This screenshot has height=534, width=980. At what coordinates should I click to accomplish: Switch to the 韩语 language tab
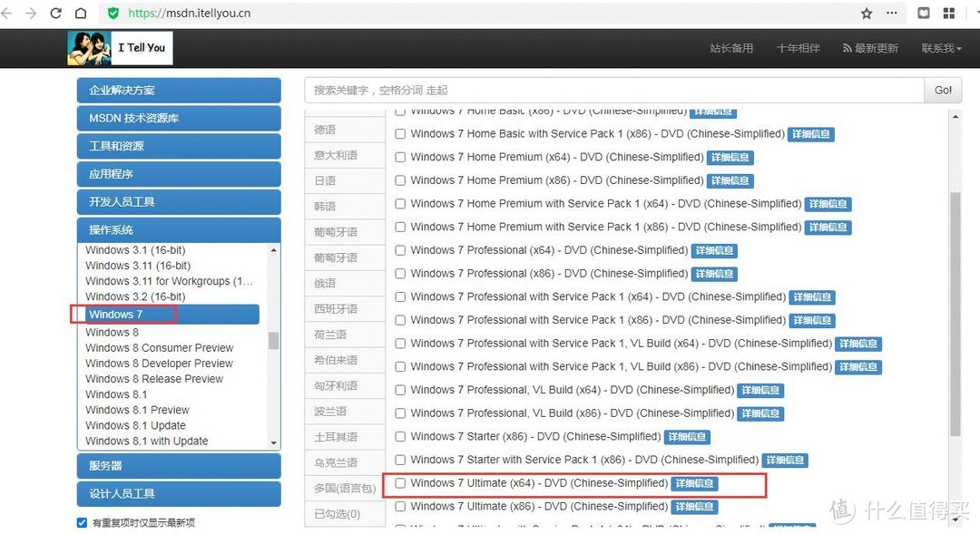[345, 206]
